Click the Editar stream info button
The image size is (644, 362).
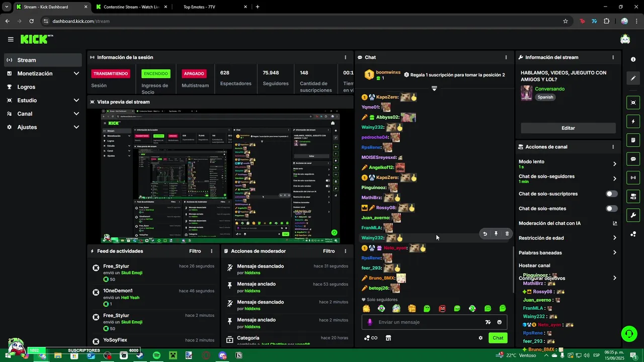pos(568,128)
